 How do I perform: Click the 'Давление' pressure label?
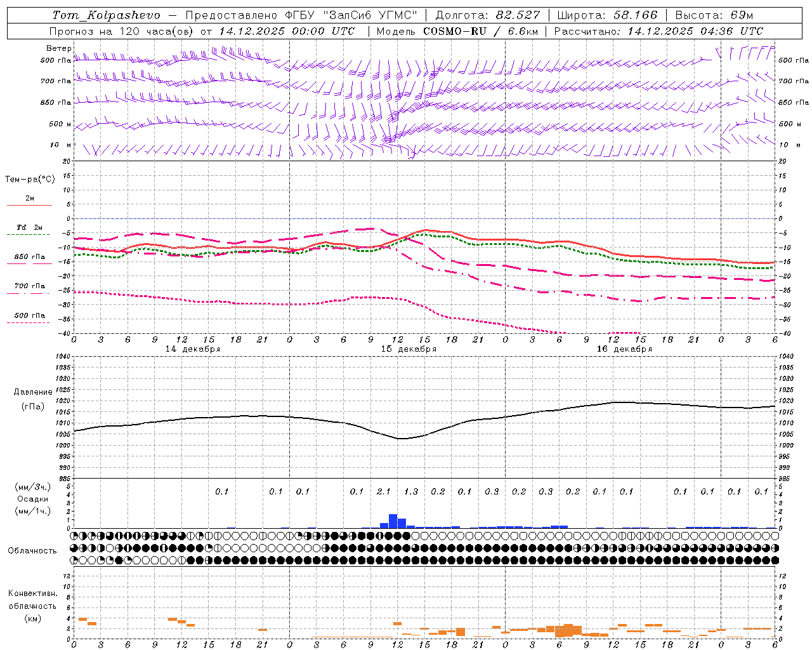click(x=33, y=392)
